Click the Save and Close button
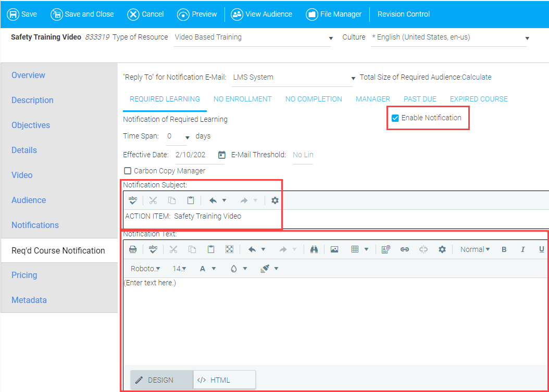Image resolution: width=549 pixels, height=392 pixels. click(82, 14)
